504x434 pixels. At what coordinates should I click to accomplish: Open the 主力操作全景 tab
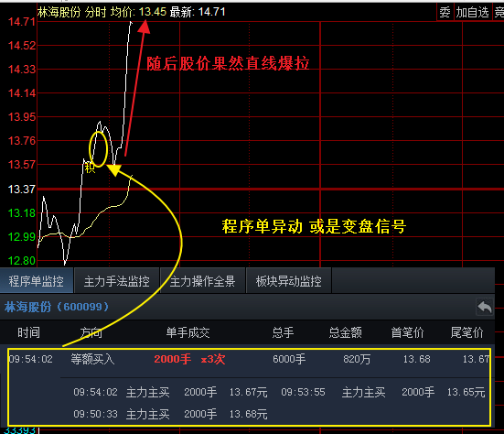pyautogui.click(x=202, y=281)
